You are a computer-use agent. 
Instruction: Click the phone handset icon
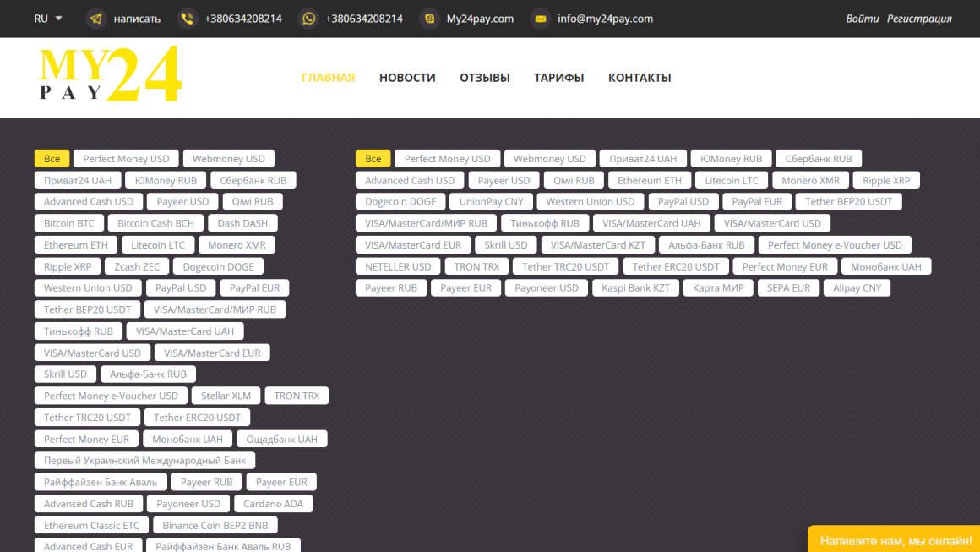(187, 19)
